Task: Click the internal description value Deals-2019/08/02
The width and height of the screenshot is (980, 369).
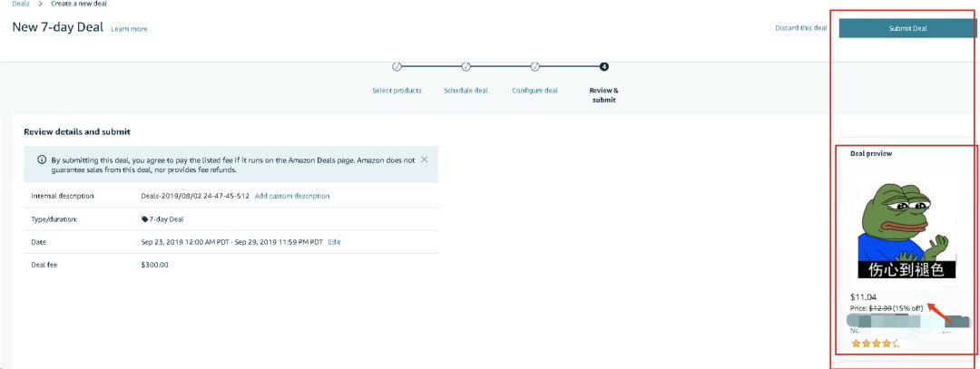Action: pos(195,196)
